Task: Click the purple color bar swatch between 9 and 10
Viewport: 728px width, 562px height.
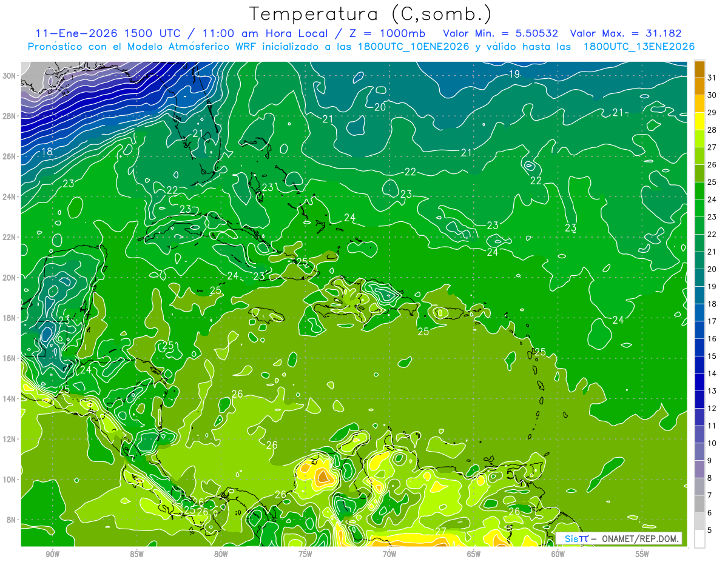Action: coord(699,452)
